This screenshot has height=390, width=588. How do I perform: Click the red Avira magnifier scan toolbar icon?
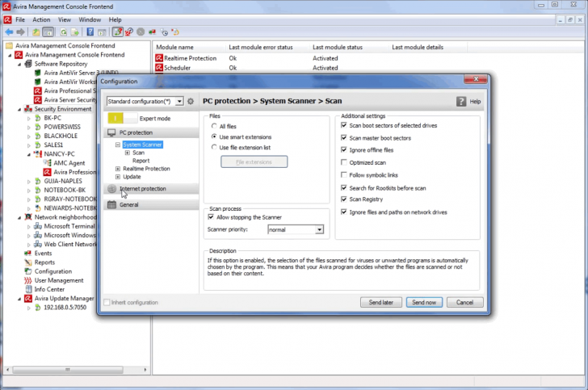(x=129, y=32)
